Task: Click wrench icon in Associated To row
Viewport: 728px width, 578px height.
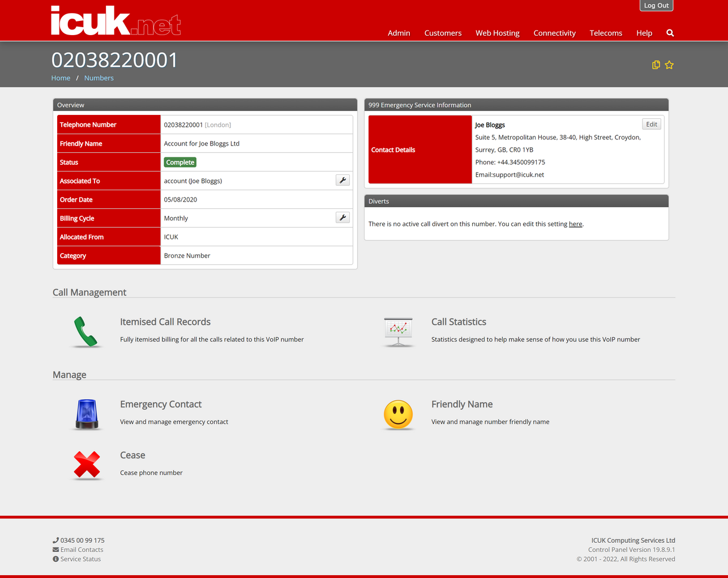Action: (x=342, y=181)
